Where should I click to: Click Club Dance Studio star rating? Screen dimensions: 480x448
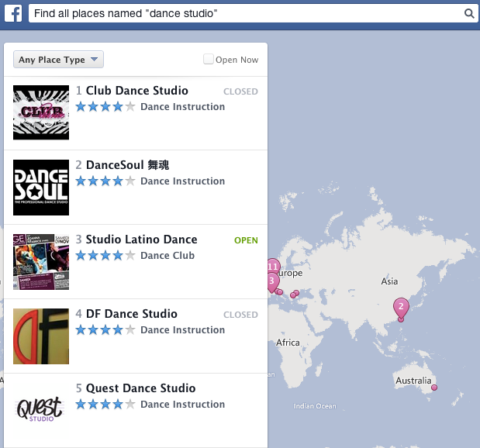105,106
